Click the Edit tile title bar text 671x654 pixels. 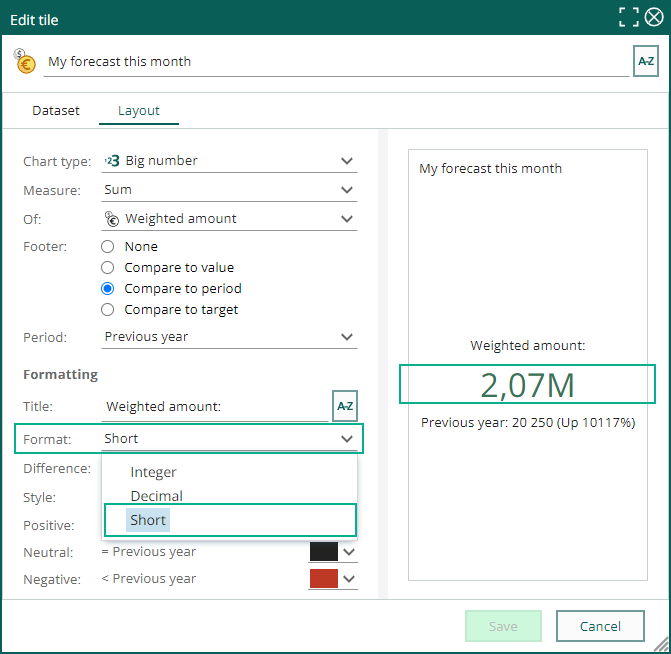34,20
